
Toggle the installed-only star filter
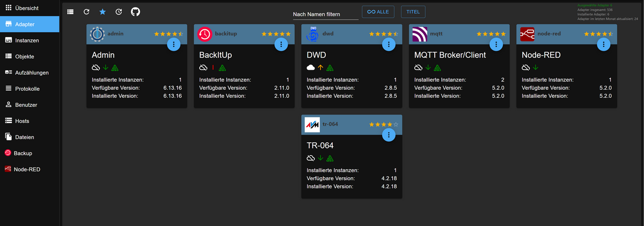click(103, 12)
